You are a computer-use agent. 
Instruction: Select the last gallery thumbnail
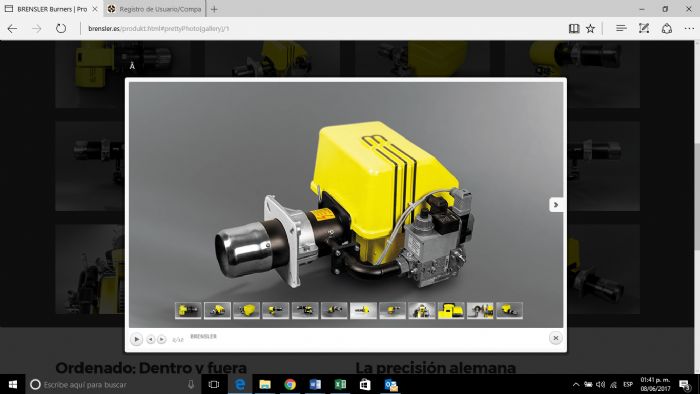[509, 310]
